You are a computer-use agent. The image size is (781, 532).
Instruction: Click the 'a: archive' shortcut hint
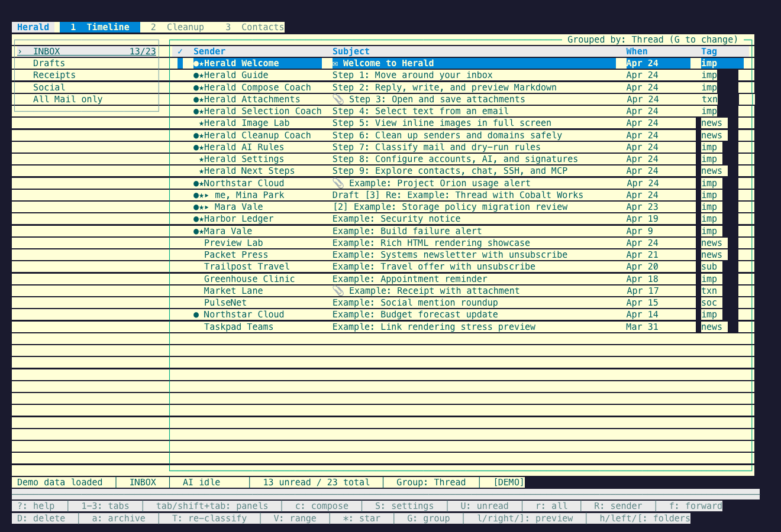coord(119,518)
